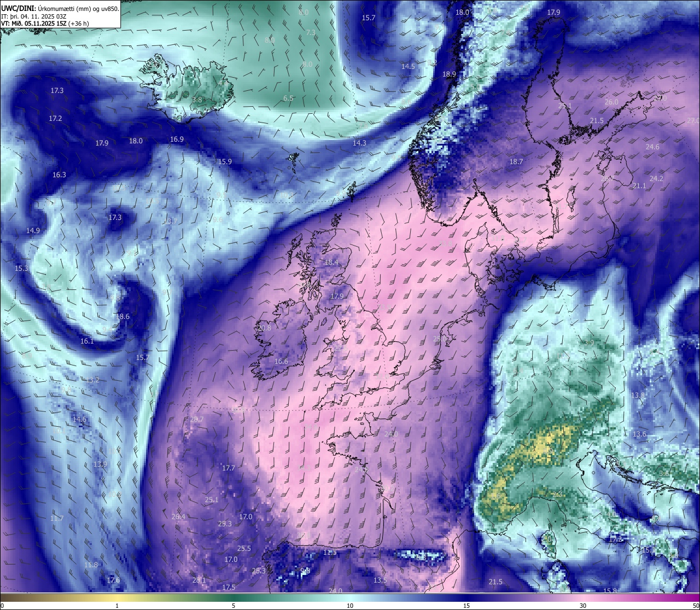Click the 30 tick on the colour scale
Screen dimensions: 700x610
coord(583,606)
